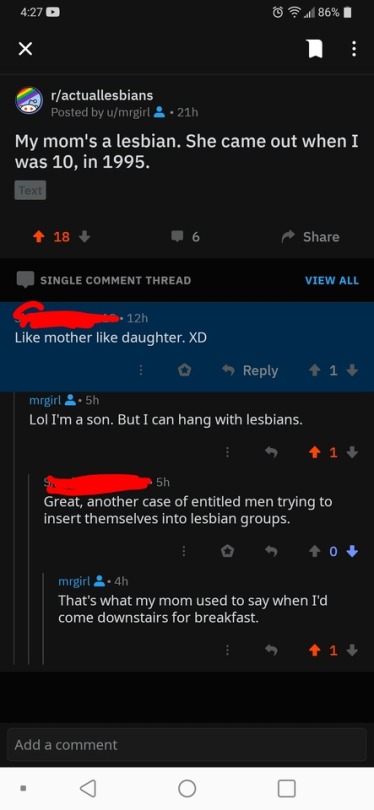Tap the Android back navigation triangle
This screenshot has width=374, height=810.
click(x=88, y=788)
